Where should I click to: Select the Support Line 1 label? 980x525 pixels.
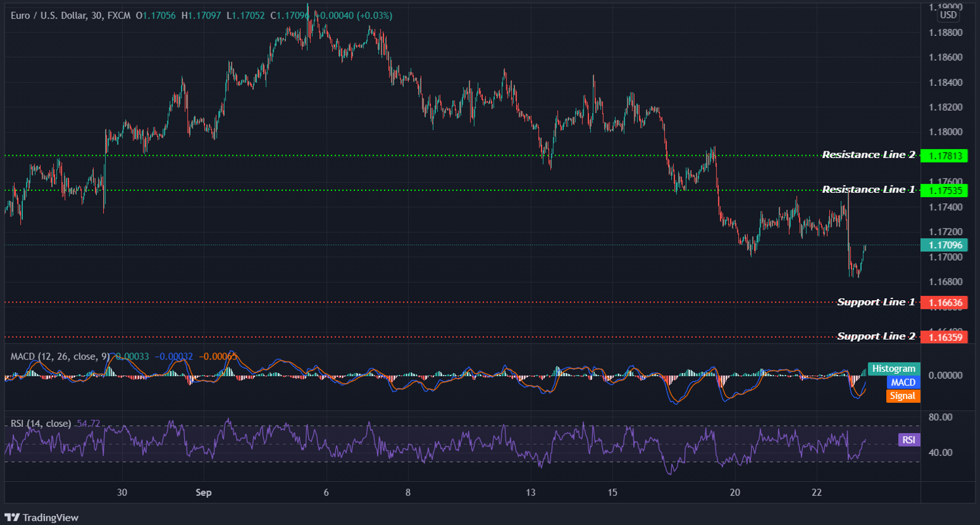tap(876, 302)
